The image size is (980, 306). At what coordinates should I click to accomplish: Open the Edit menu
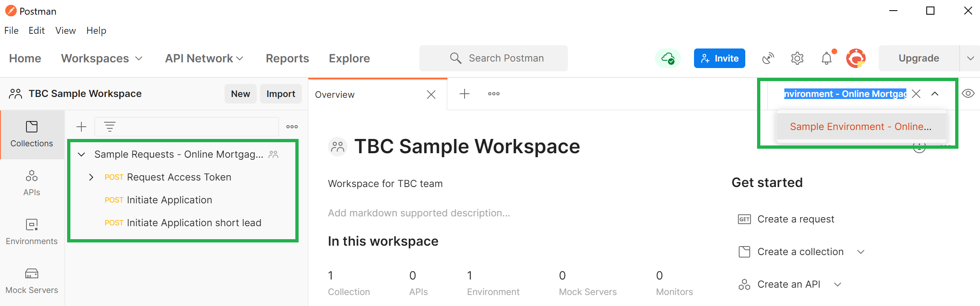pyautogui.click(x=37, y=31)
